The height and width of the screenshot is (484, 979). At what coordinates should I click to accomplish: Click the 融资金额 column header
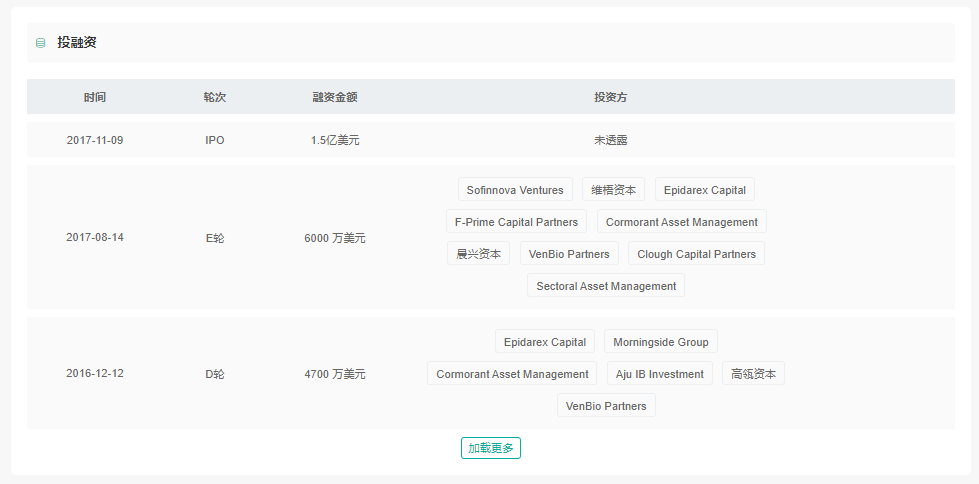(335, 97)
